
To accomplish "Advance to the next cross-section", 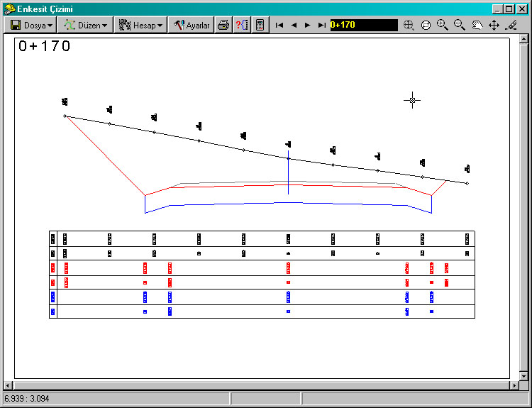I will coord(307,25).
